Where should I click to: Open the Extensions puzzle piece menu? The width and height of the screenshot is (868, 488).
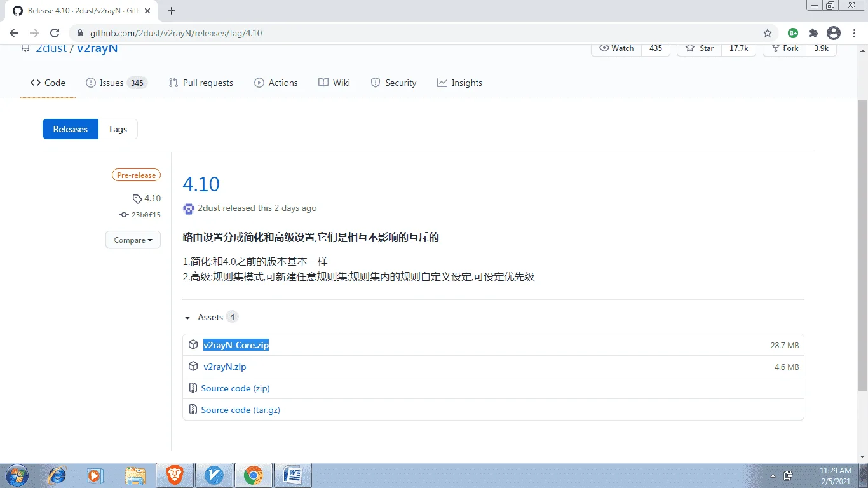(x=813, y=33)
